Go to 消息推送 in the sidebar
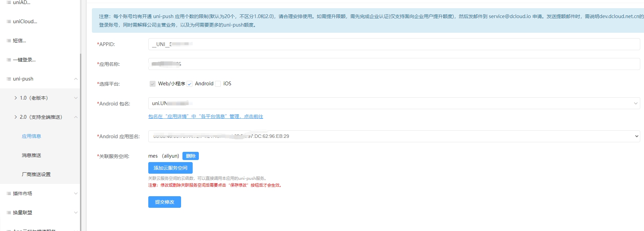 31,155
